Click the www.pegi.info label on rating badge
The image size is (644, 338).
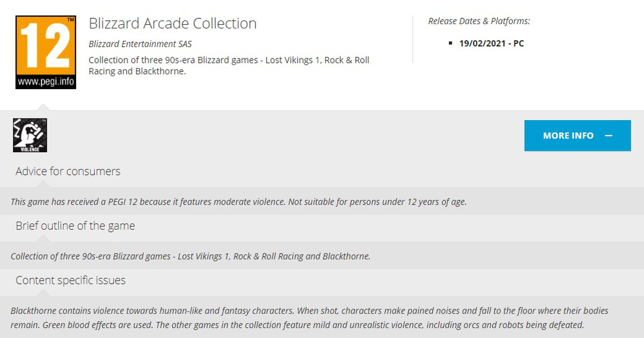point(46,83)
